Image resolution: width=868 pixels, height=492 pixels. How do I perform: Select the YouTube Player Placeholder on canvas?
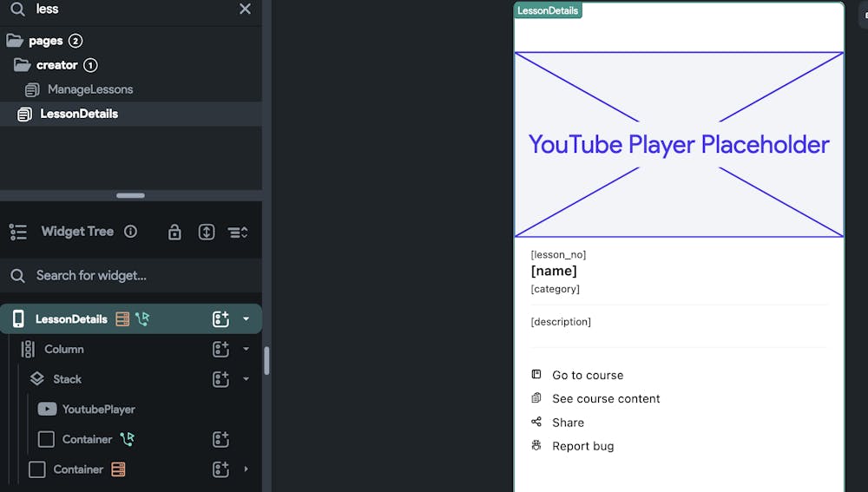click(679, 144)
